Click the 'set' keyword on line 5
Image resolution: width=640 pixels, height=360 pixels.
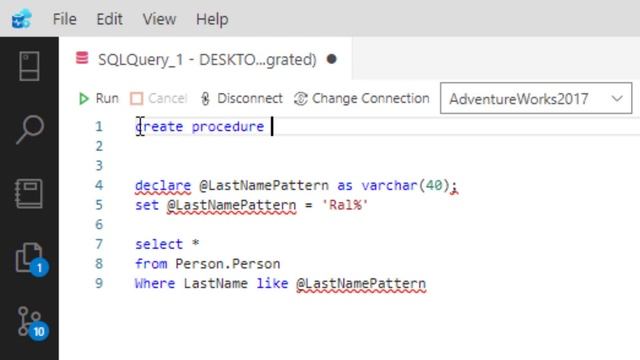pos(147,205)
